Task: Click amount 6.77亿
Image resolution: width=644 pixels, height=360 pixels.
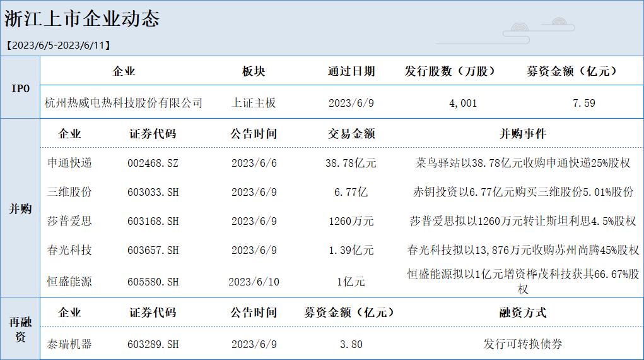Action: (351, 192)
